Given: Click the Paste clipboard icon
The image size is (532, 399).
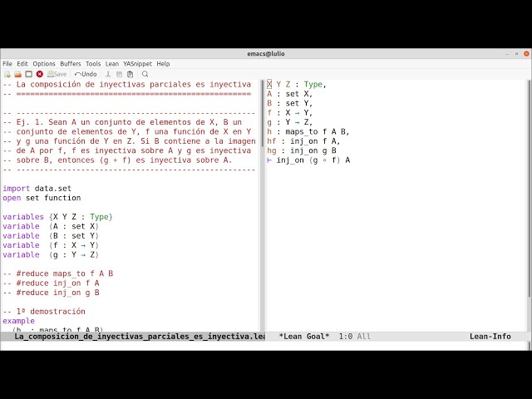Looking at the screenshot, I should pos(130,74).
